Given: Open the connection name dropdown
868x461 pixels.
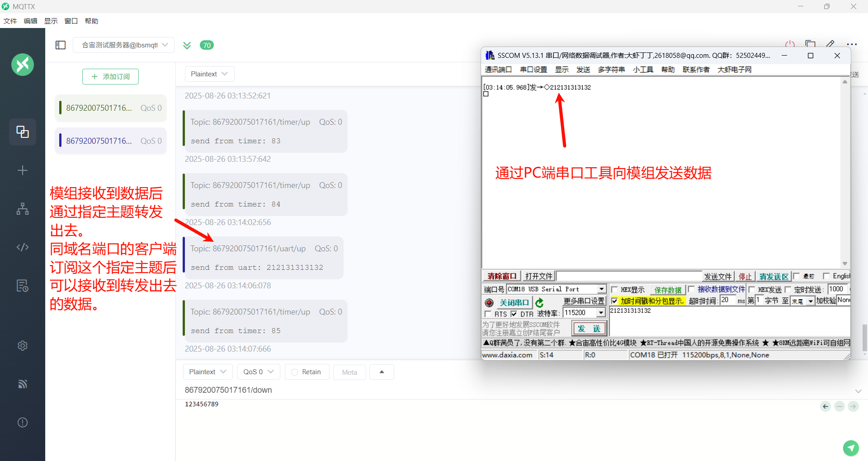Looking at the screenshot, I should coord(123,45).
